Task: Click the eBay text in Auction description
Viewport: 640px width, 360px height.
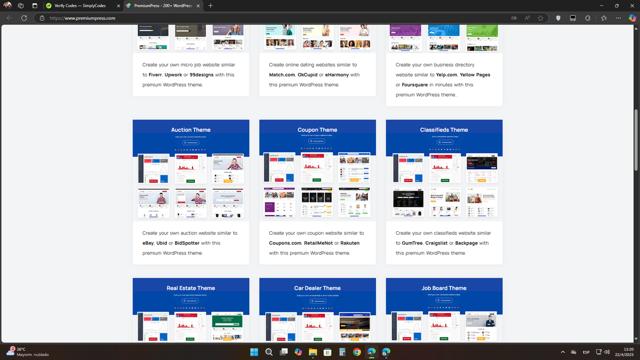Action: (x=148, y=243)
